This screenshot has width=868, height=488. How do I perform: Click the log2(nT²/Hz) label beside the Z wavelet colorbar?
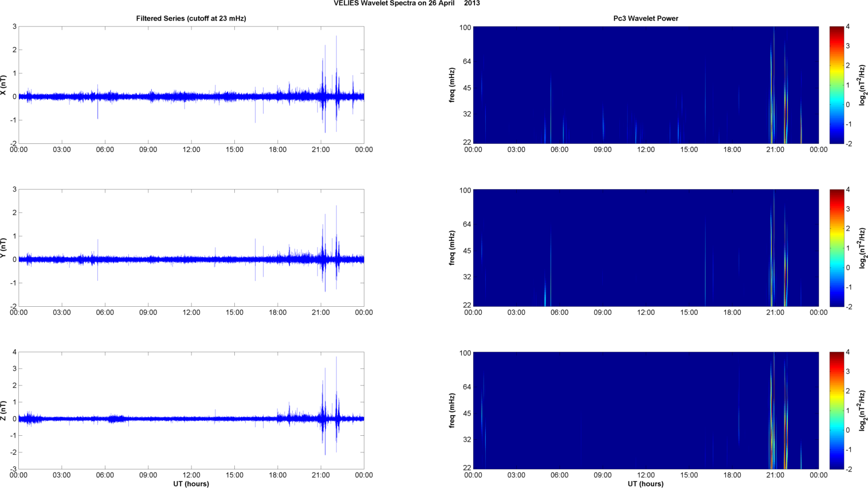(863, 411)
